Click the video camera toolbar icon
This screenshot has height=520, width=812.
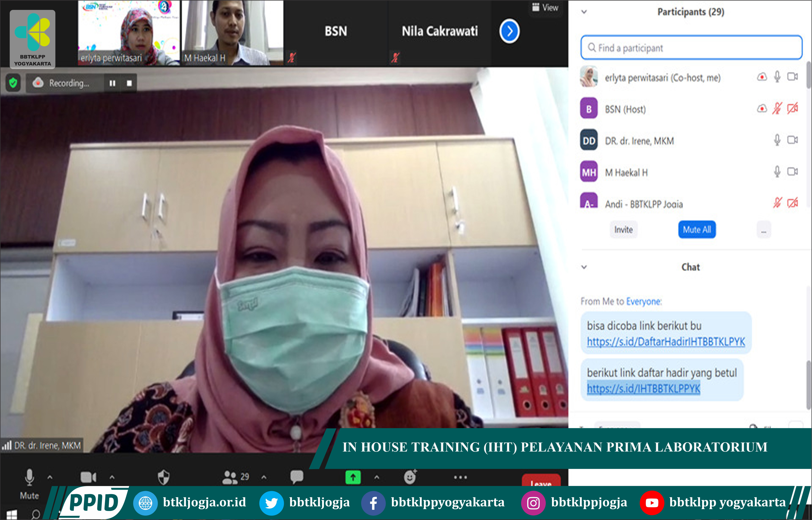pos(88,477)
